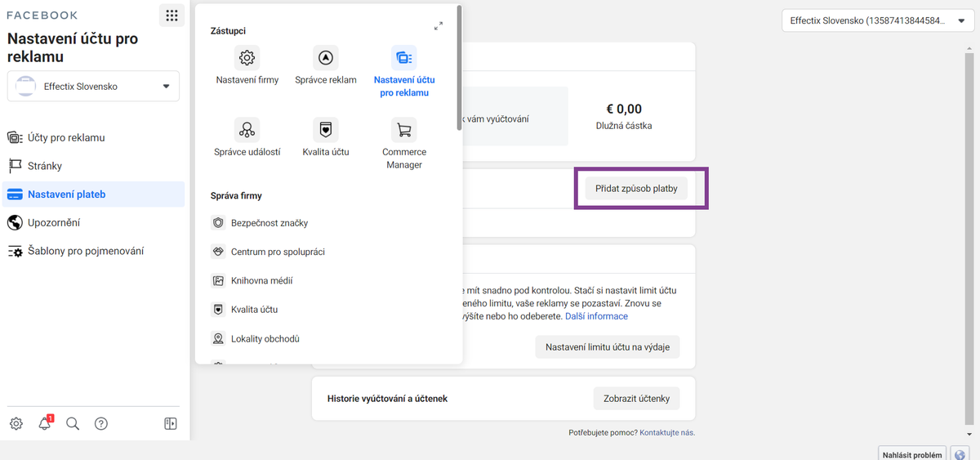Viewport: 980px width, 460px height.
Task: Click the Dlužná částka label
Action: point(624,126)
